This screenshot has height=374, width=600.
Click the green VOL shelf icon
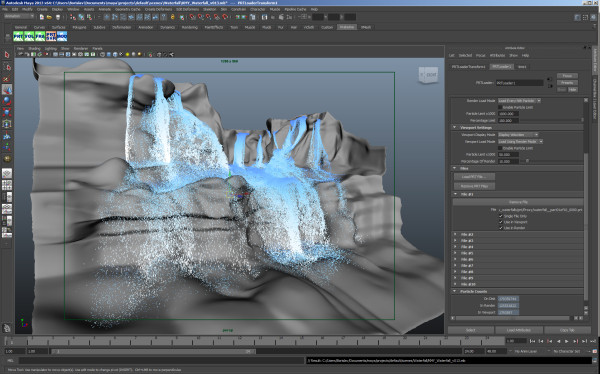click(x=29, y=36)
